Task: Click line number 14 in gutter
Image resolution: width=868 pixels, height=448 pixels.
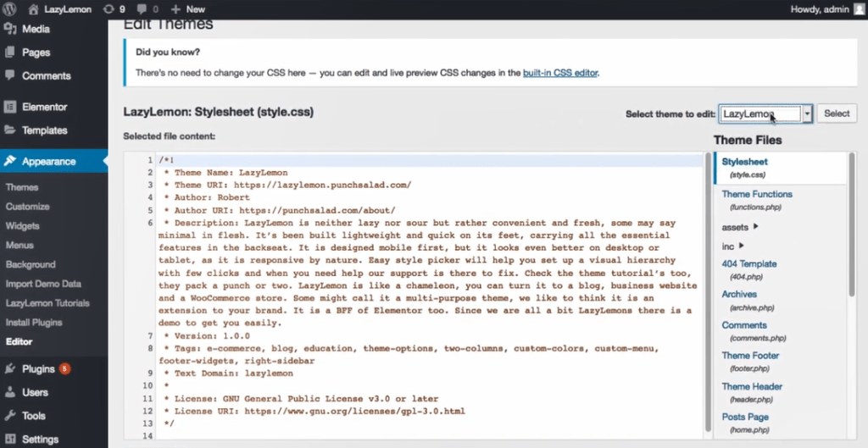Action: pyautogui.click(x=147, y=436)
